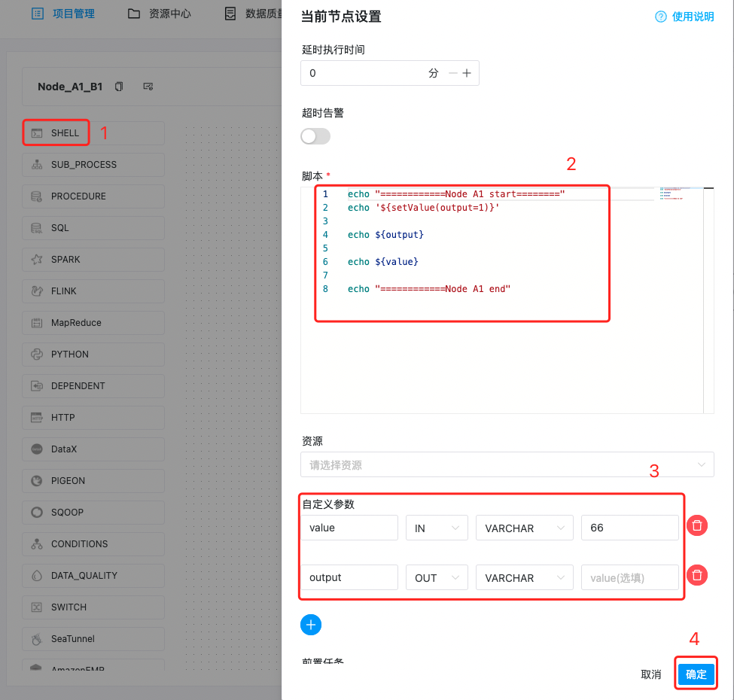Click the value parameter name field
This screenshot has height=700, width=734.
point(349,528)
